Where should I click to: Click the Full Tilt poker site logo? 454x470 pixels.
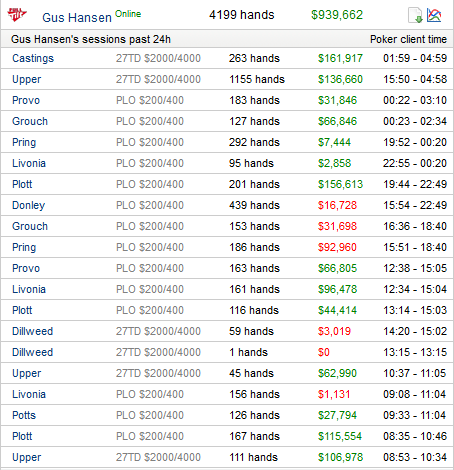[x=17, y=15]
